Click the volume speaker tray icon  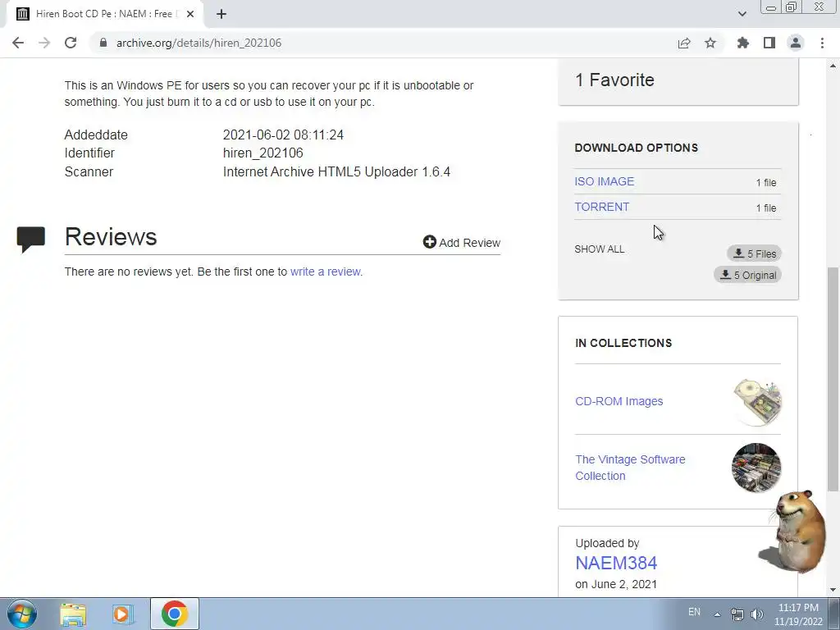(756, 614)
